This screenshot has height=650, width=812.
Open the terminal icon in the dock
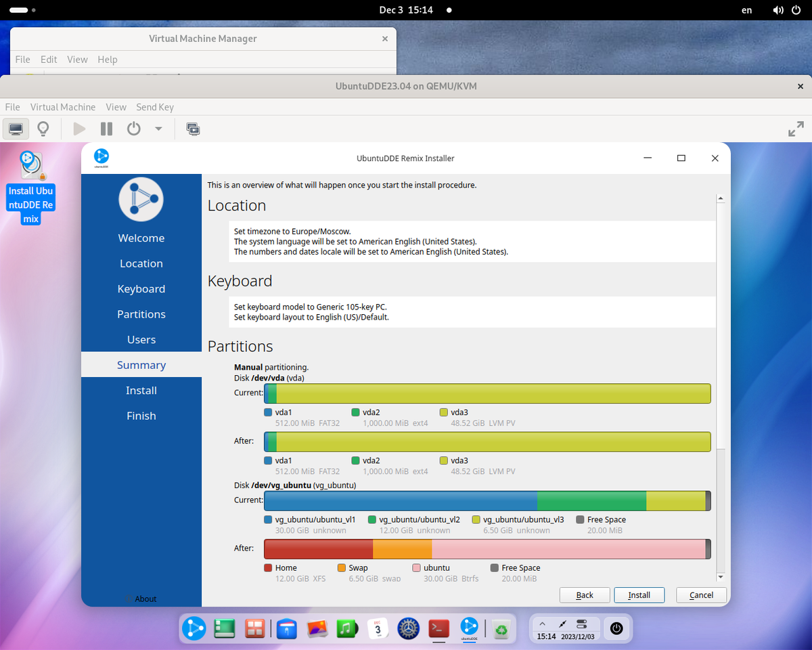pos(438,628)
